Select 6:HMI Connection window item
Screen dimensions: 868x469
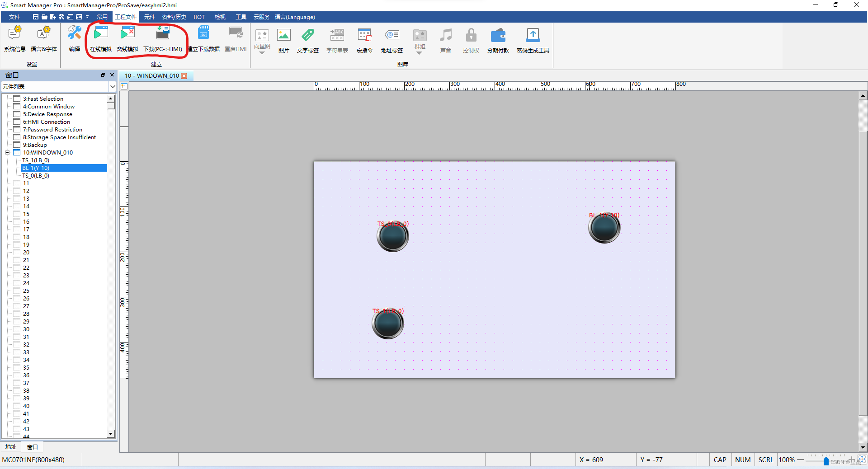coord(47,122)
